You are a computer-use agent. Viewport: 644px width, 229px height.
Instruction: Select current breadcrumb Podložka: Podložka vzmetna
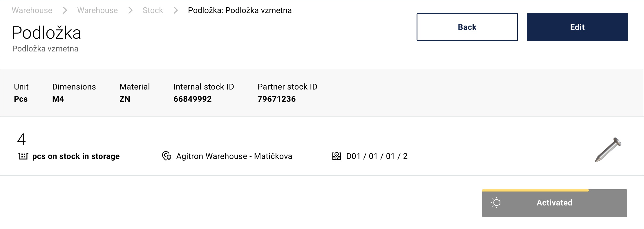(x=240, y=10)
